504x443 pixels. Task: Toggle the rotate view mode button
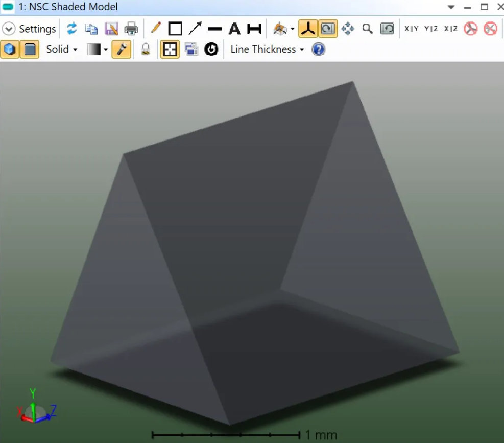pos(328,29)
